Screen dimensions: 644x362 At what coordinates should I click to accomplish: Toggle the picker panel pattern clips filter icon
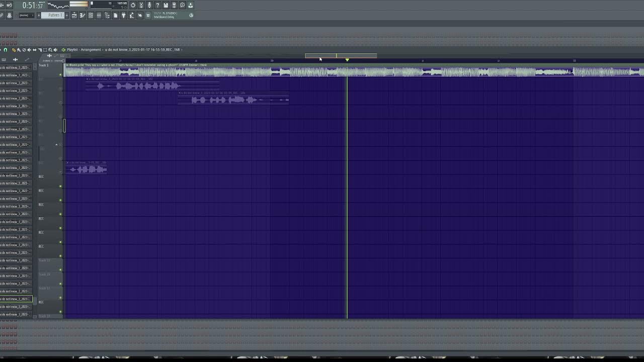(4, 59)
